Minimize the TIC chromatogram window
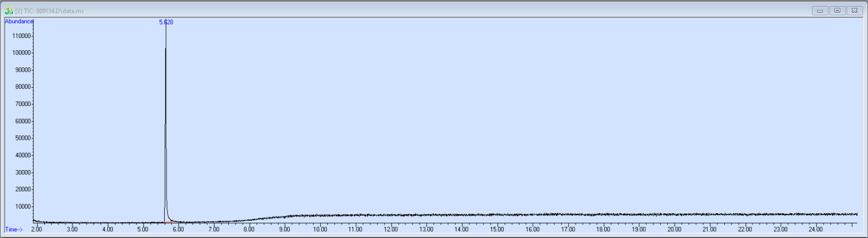Image resolution: width=868 pixels, height=238 pixels. [x=820, y=10]
